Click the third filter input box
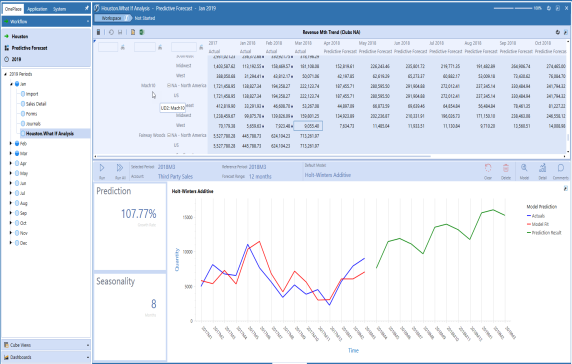Screen dimensions: 572x364 click(184, 47)
